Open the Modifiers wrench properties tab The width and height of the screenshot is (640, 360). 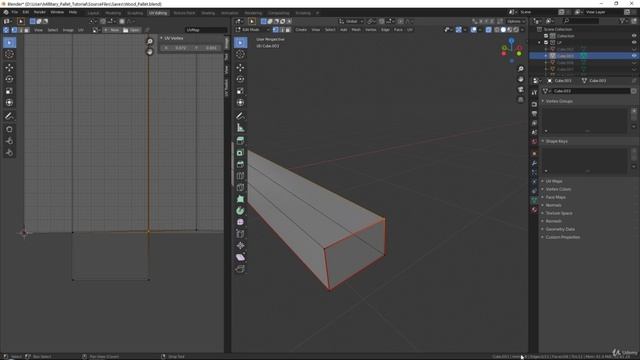534,163
